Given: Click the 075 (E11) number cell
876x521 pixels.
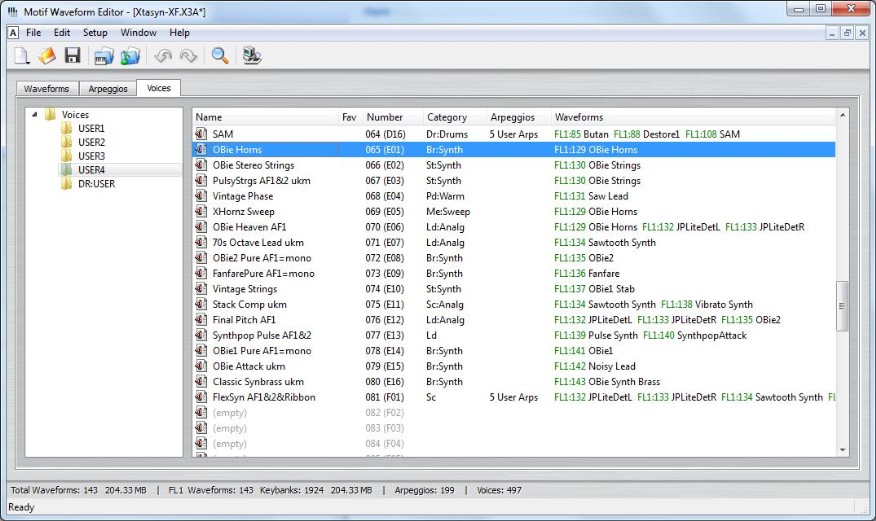Looking at the screenshot, I should (385, 304).
